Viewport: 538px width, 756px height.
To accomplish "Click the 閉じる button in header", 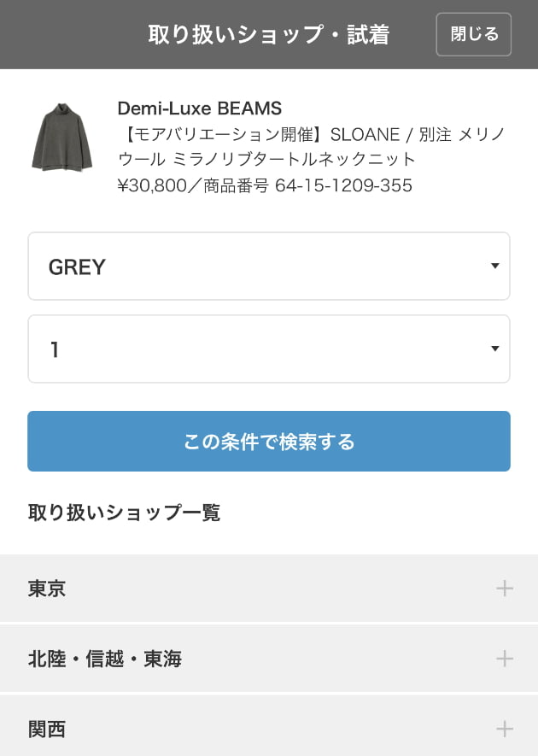I will 474,34.
